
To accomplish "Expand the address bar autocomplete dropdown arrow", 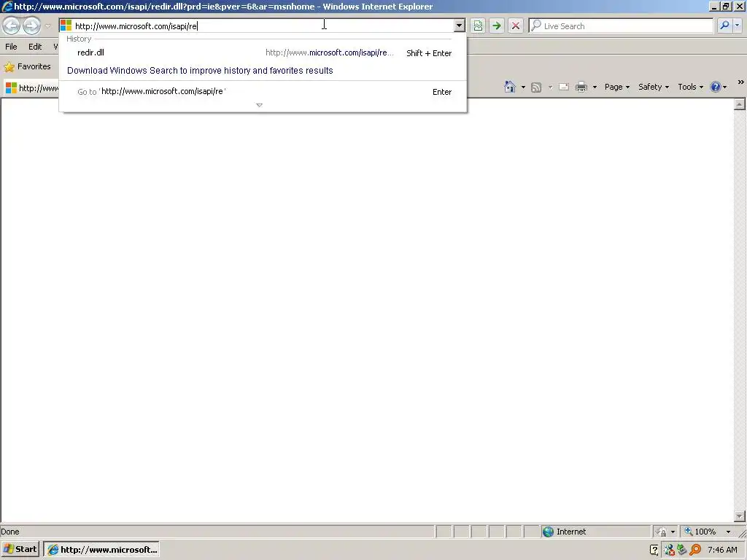I will tap(460, 26).
